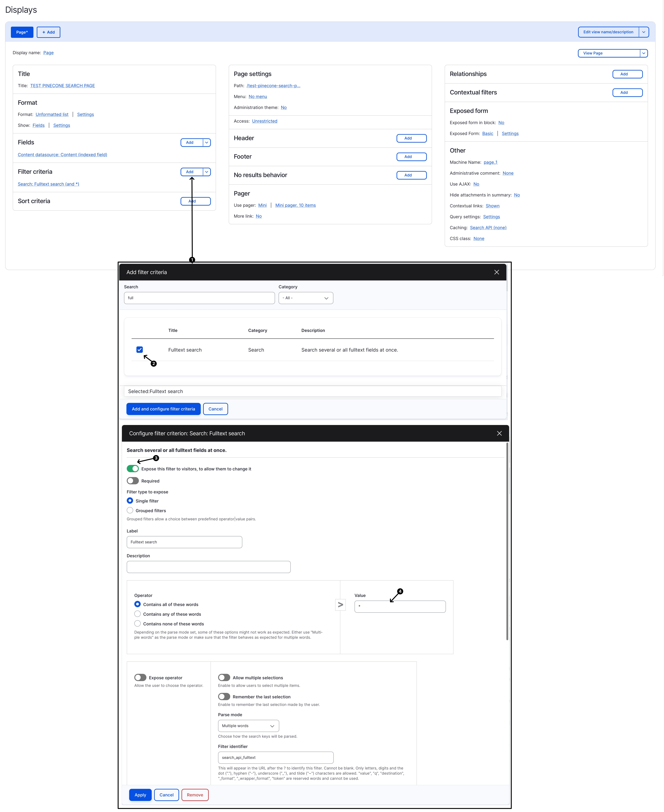This screenshot has height=812, width=664.
Task: Toggle Expose this filter to visitors
Action: (x=133, y=469)
